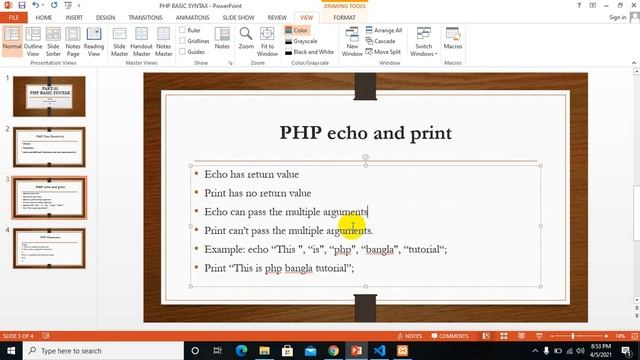Viewport: 640px width, 360px height.
Task: Toggle Notes in the status bar
Action: 410,336
